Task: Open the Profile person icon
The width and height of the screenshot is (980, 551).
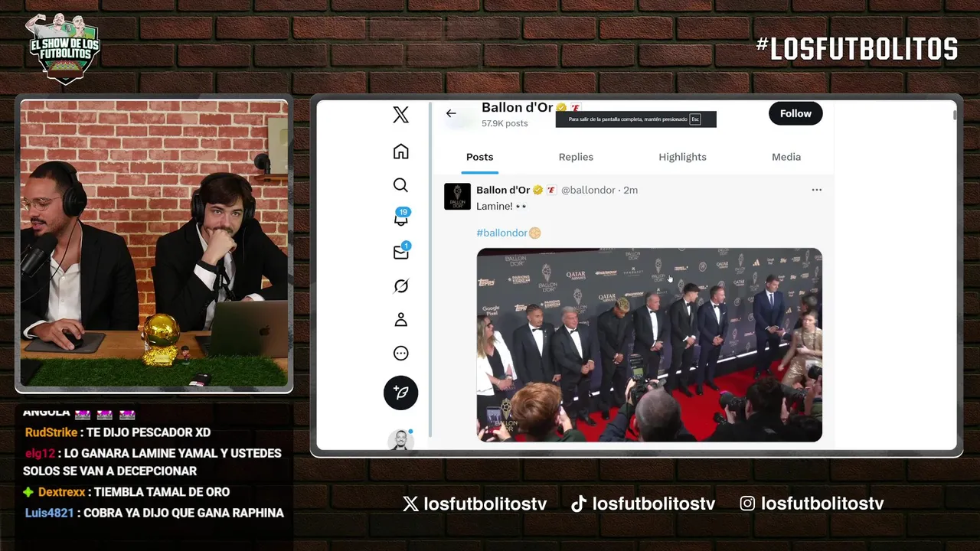Action: pyautogui.click(x=400, y=320)
